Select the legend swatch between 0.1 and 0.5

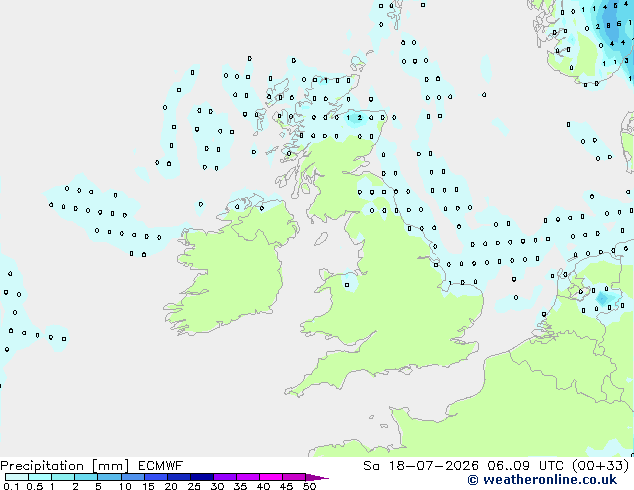coord(17,477)
